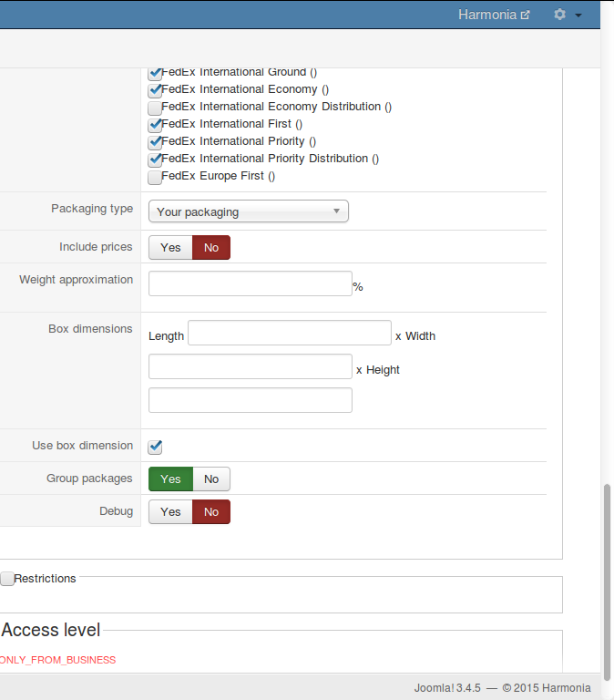Click the Weight approximation field

point(250,284)
